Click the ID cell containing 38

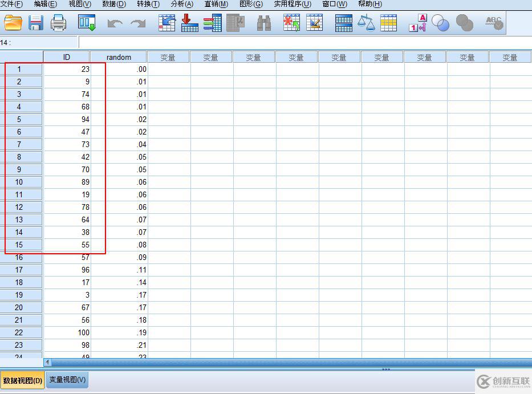(x=67, y=233)
